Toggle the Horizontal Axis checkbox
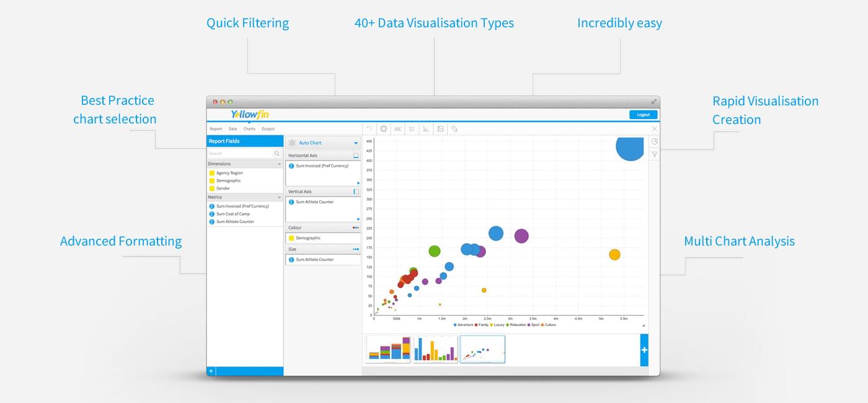This screenshot has height=403, width=868. pyautogui.click(x=356, y=155)
